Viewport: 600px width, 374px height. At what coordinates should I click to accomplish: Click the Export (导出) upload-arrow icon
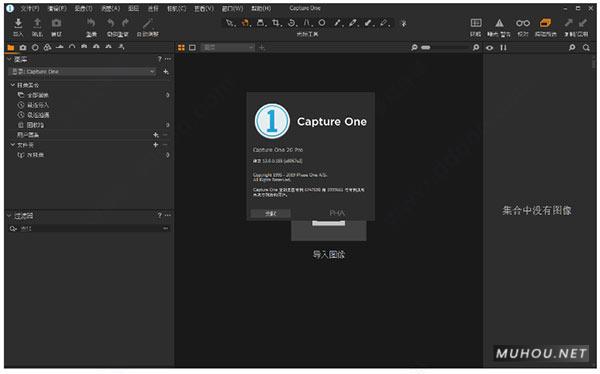(x=37, y=23)
